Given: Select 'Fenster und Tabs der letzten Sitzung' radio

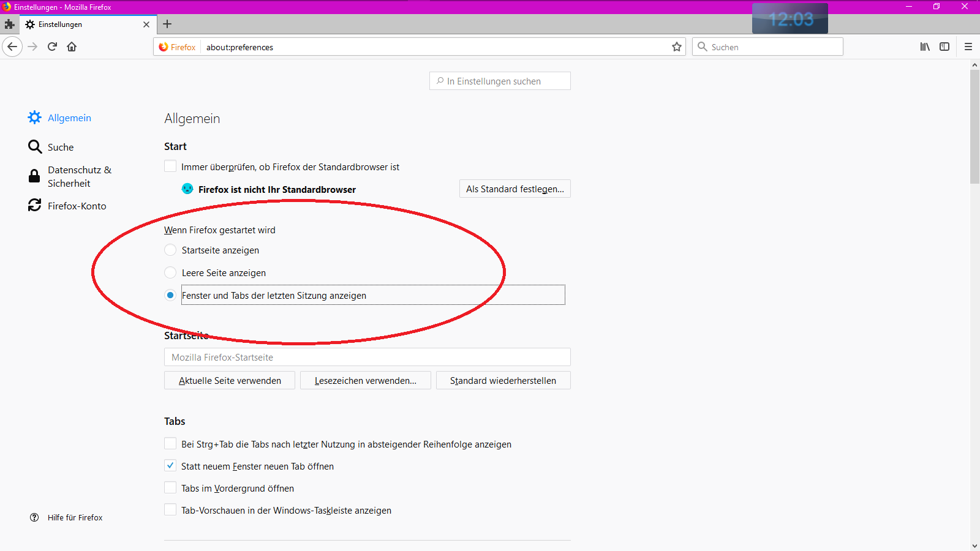Looking at the screenshot, I should coord(170,296).
